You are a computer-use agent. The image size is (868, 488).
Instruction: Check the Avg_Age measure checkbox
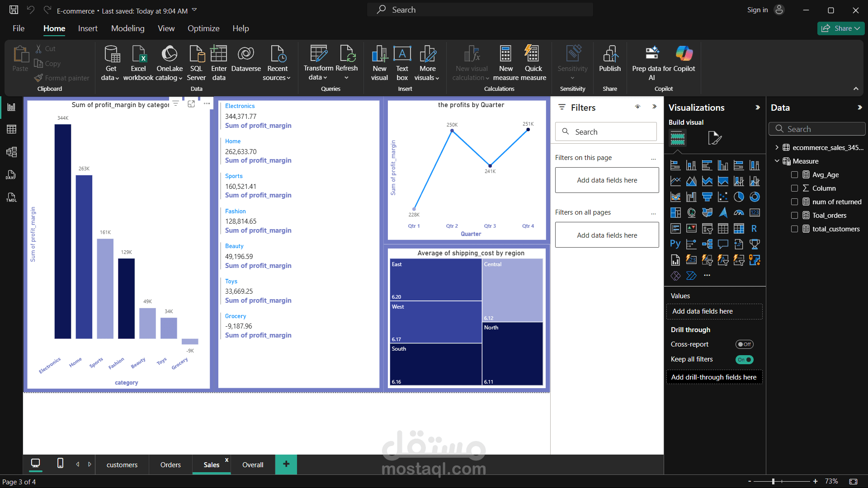pyautogui.click(x=794, y=175)
